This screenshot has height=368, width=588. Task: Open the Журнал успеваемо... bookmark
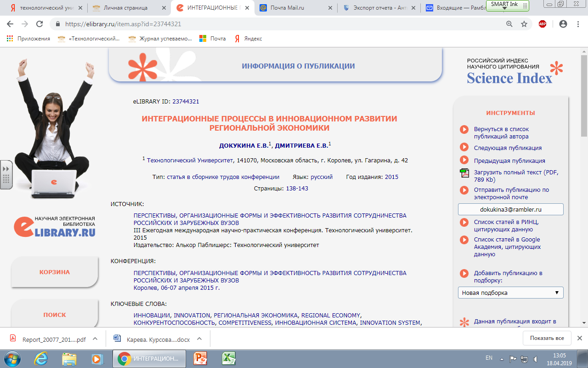click(160, 39)
